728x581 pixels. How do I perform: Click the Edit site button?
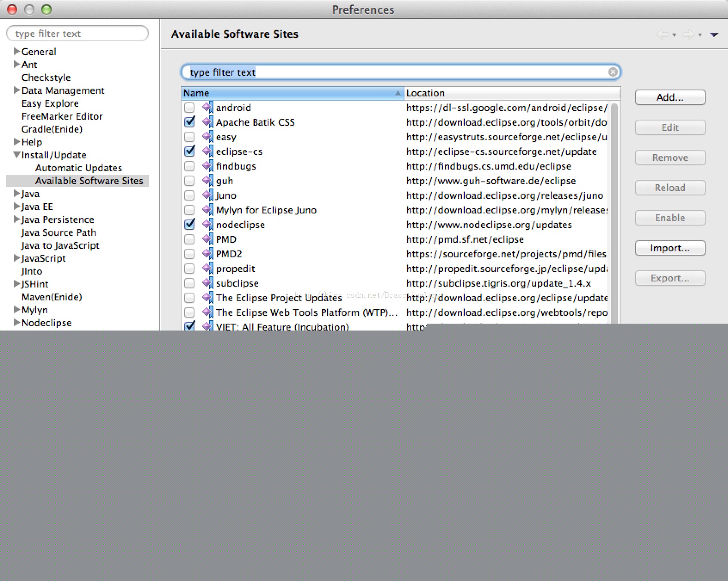(670, 127)
